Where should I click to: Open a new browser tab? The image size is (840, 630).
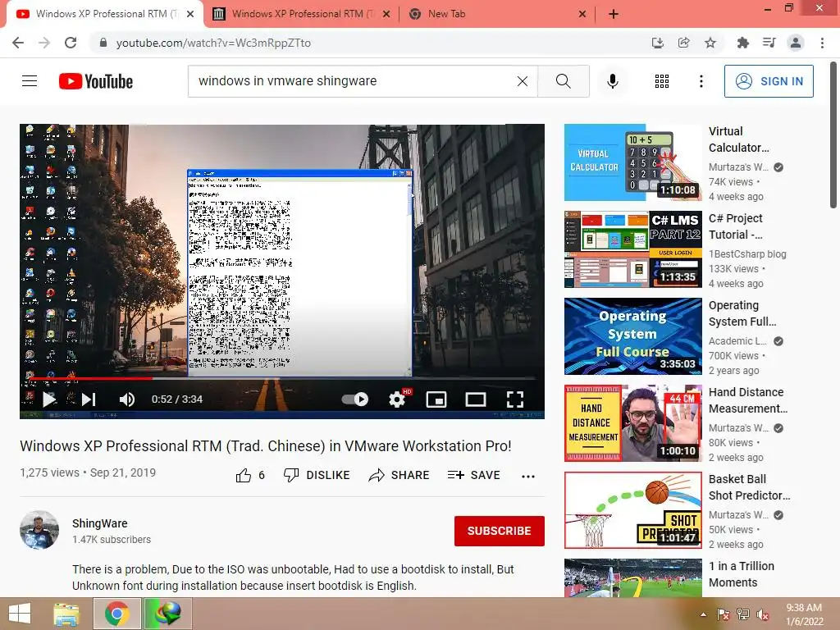614,14
